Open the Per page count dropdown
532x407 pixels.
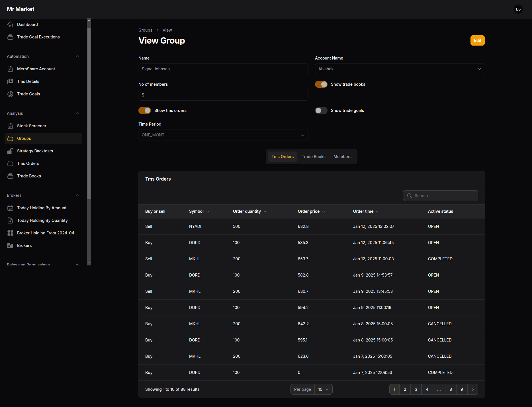pyautogui.click(x=324, y=389)
